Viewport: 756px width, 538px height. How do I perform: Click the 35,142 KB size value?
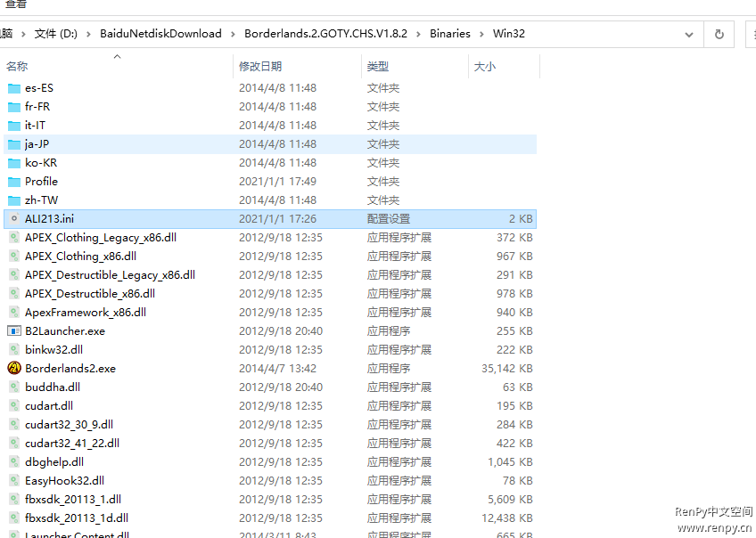506,369
